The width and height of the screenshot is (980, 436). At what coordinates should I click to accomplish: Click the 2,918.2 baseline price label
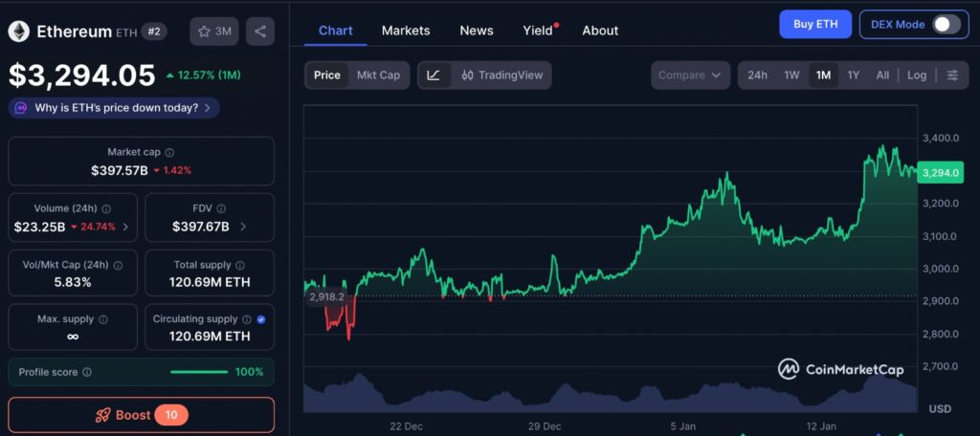326,296
